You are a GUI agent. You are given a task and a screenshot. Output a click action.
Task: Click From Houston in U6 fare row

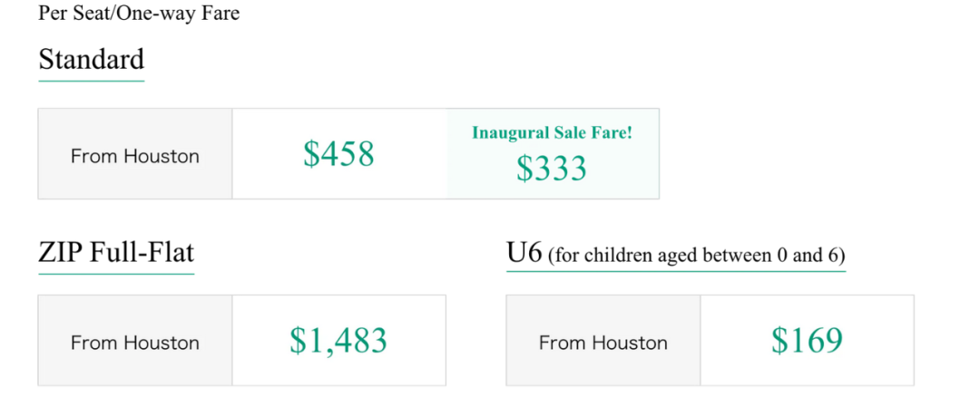click(603, 343)
